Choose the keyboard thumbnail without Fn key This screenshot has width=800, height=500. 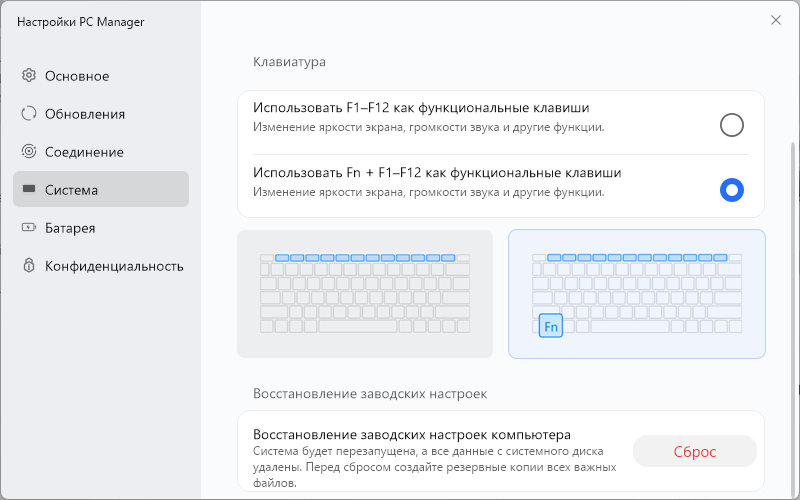(x=365, y=294)
